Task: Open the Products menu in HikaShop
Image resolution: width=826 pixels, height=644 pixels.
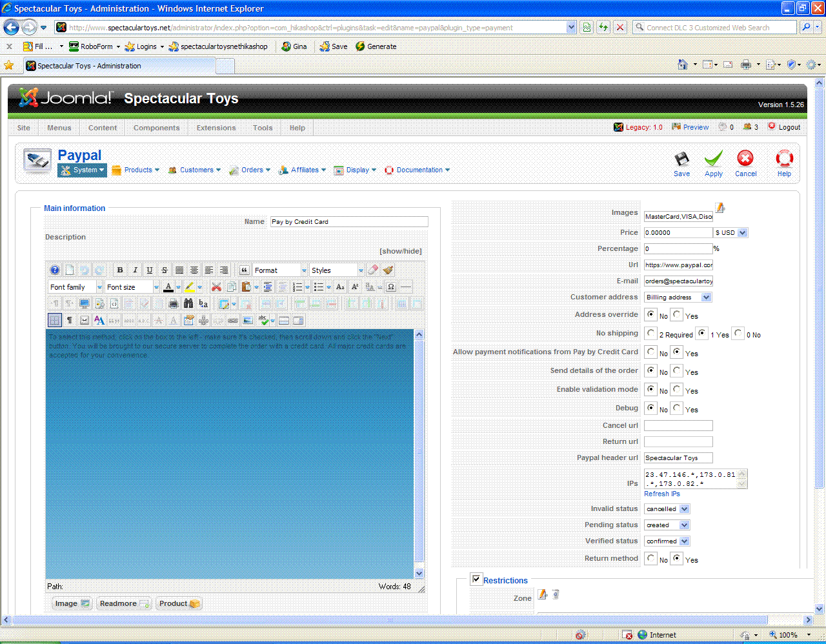Action: pyautogui.click(x=136, y=170)
